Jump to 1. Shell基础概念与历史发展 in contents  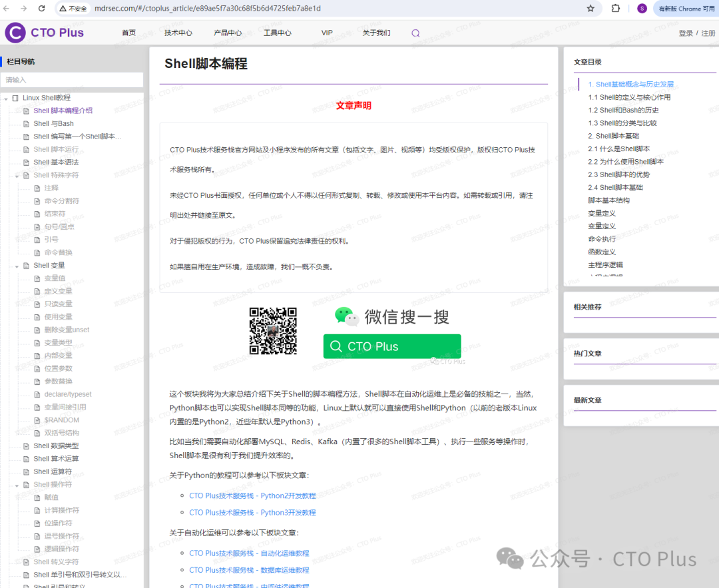(x=631, y=85)
